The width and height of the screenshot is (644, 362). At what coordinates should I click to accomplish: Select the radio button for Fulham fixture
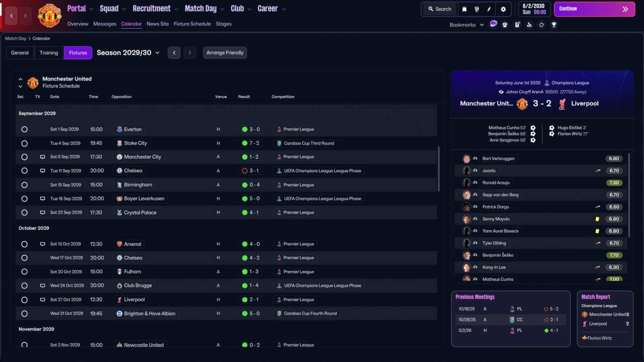coord(24,272)
